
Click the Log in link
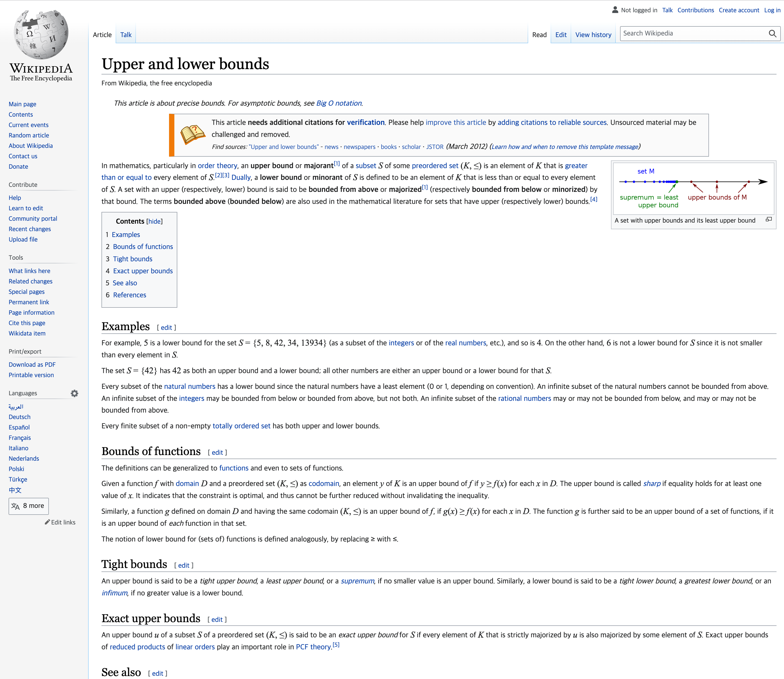coord(772,10)
